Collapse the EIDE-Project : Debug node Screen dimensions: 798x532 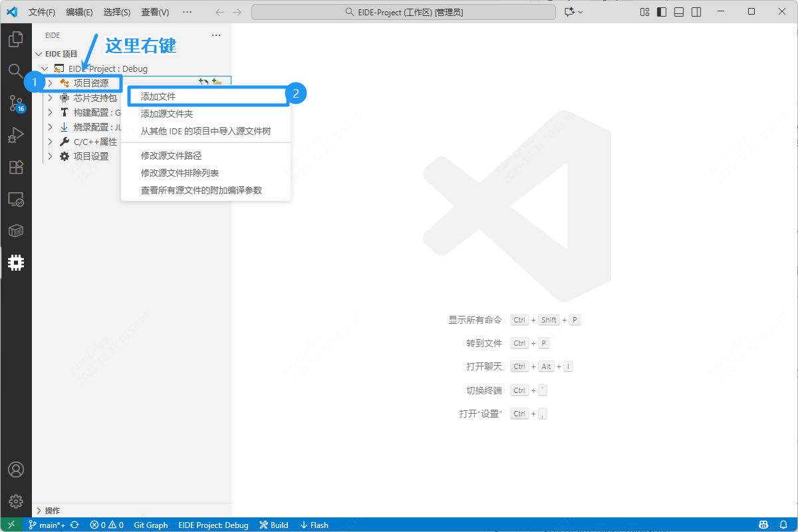coord(45,68)
